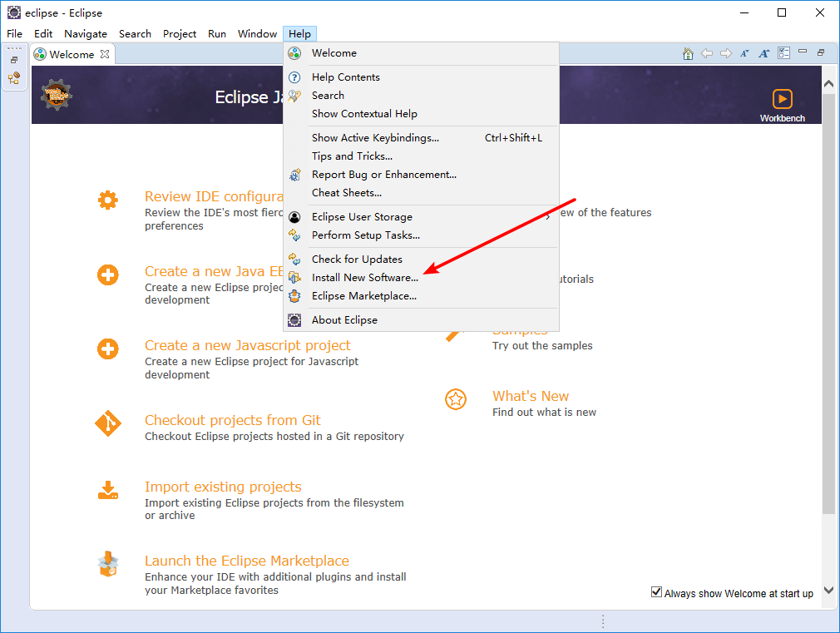Open Tips and Tricks entry
Screen dimensions: 840x633
[x=421, y=156]
